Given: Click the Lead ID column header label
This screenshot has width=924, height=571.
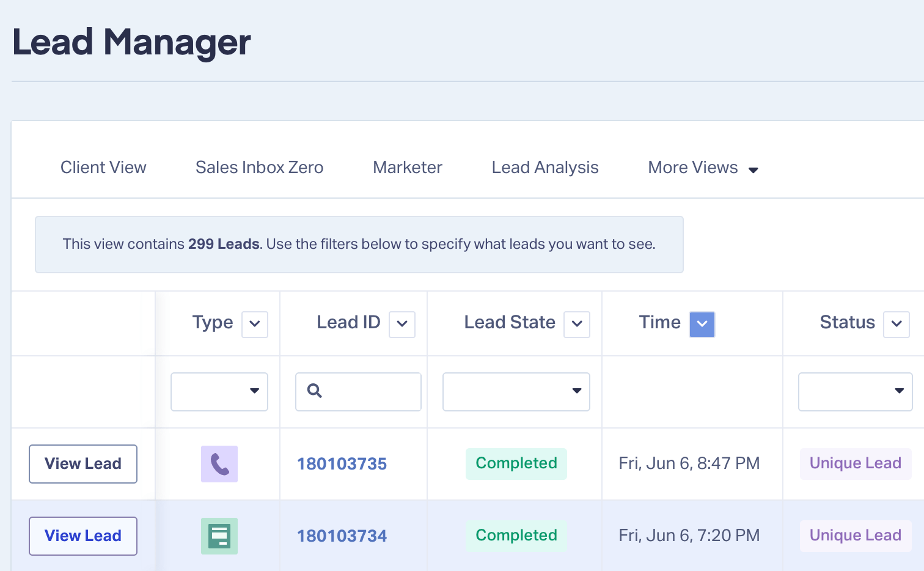Looking at the screenshot, I should pos(348,322).
